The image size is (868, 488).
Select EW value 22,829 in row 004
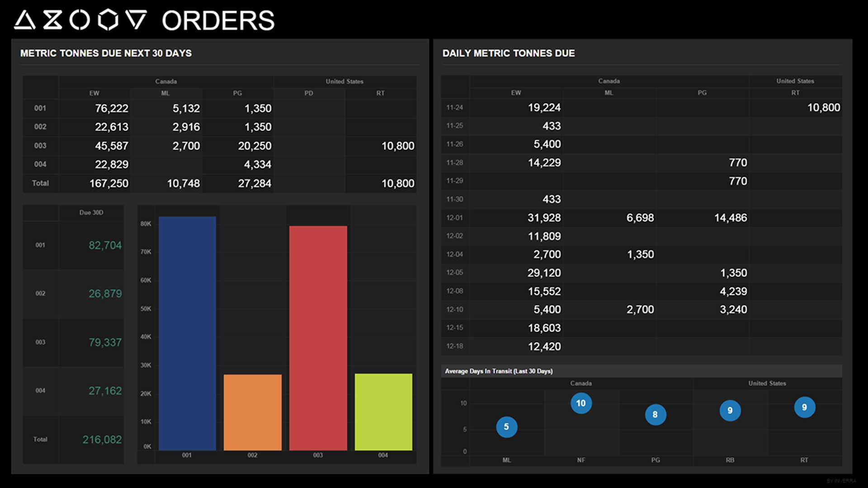tap(112, 164)
